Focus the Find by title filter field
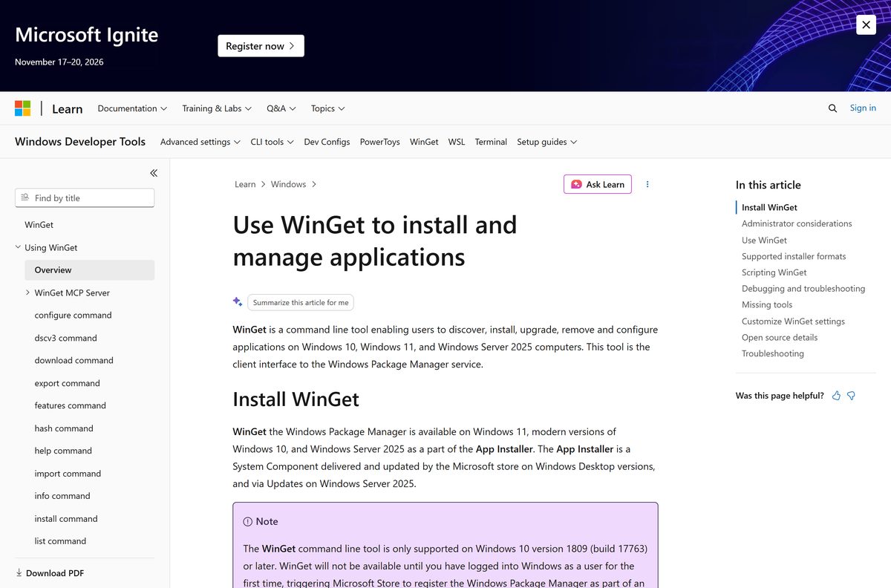891x588 pixels. (85, 197)
